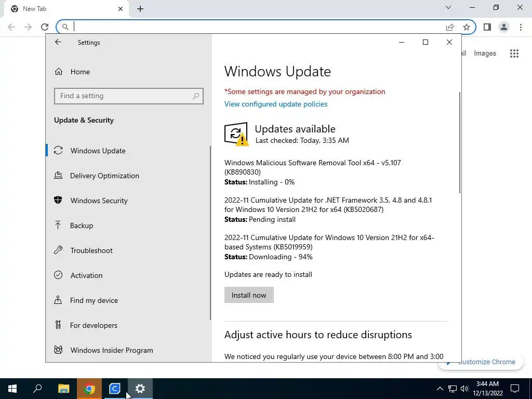Image resolution: width=532 pixels, height=399 pixels.
Task: Click the Settings back arrow
Action: click(58, 42)
